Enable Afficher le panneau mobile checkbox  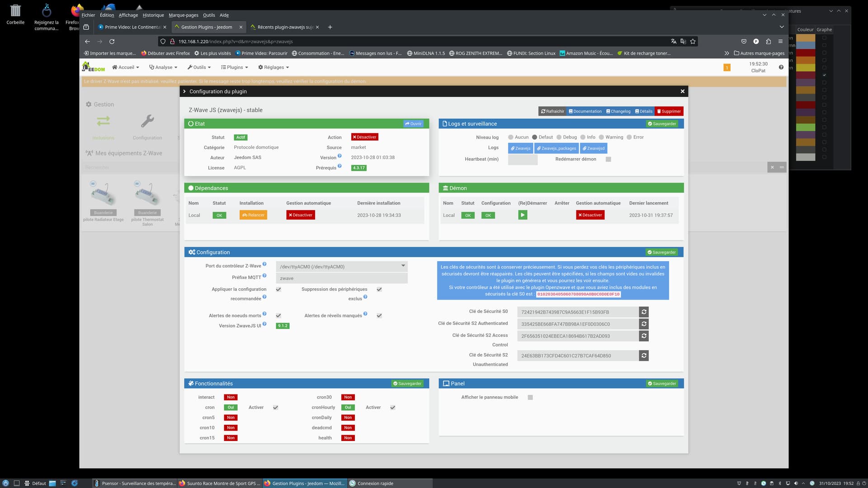(x=530, y=397)
